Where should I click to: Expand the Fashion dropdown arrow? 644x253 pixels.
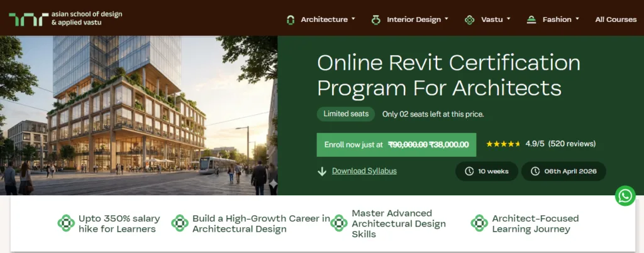[577, 19]
